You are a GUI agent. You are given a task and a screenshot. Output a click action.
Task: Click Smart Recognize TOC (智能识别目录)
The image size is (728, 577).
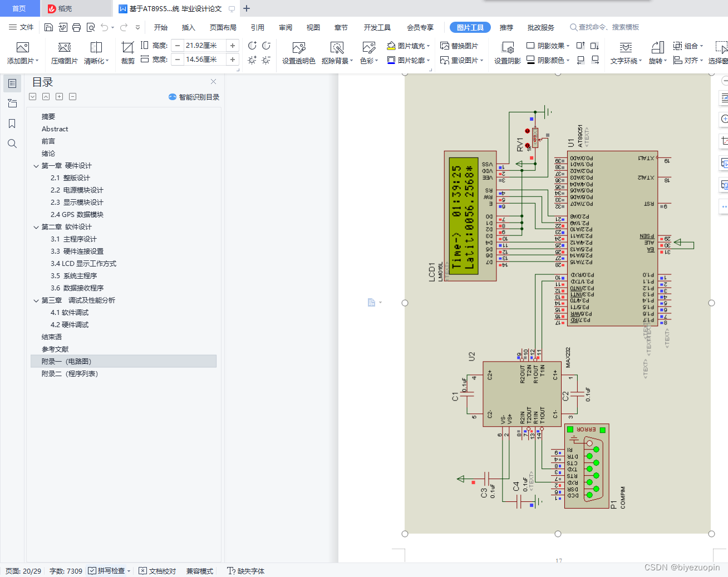[194, 97]
